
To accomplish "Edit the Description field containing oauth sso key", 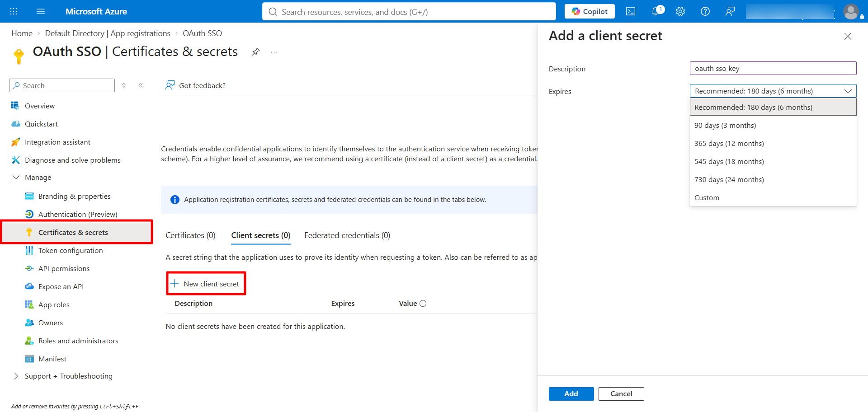I will point(773,68).
